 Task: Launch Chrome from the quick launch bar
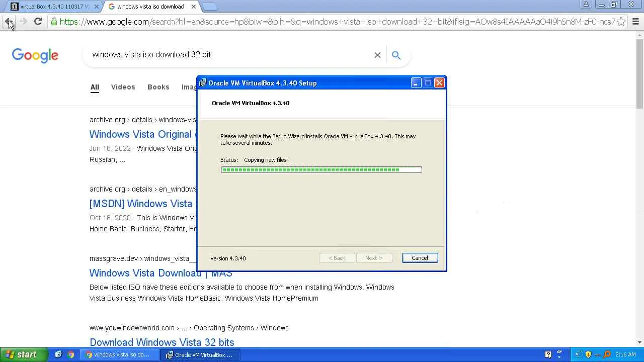(71, 354)
